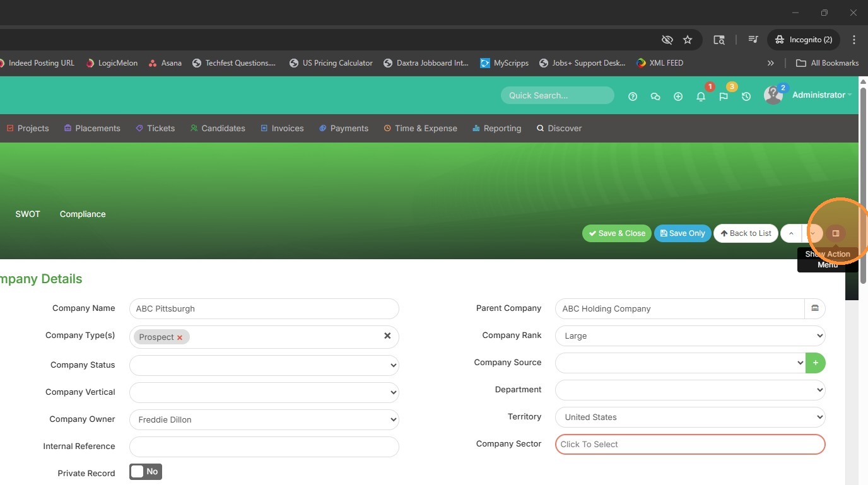Open the flagged items icon
868x485 pixels.
point(724,96)
